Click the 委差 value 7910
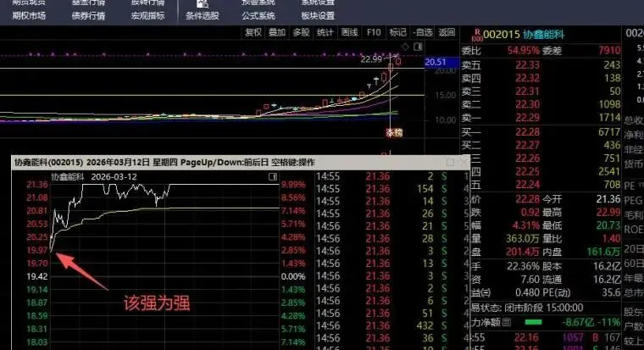 click(609, 51)
